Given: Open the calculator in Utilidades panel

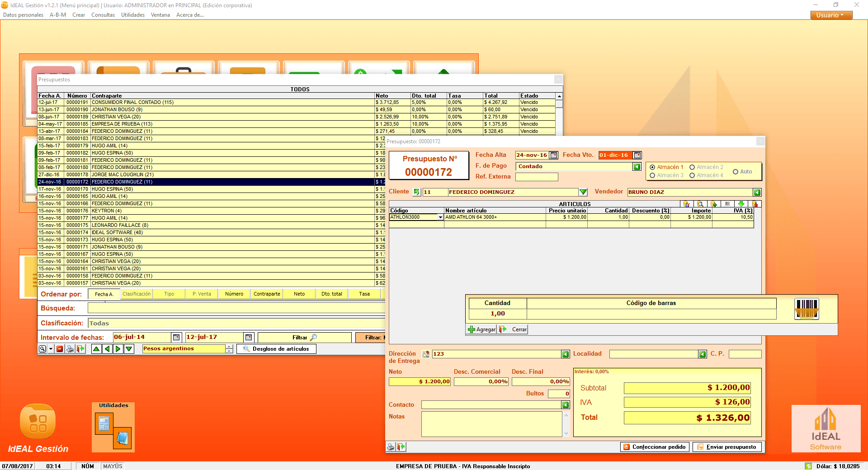Looking at the screenshot, I should (x=104, y=424).
